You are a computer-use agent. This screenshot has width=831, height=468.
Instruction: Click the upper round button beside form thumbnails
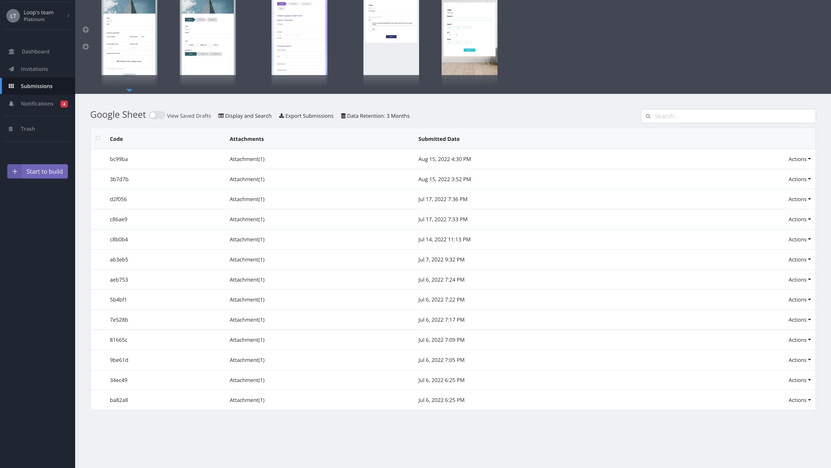tap(86, 29)
